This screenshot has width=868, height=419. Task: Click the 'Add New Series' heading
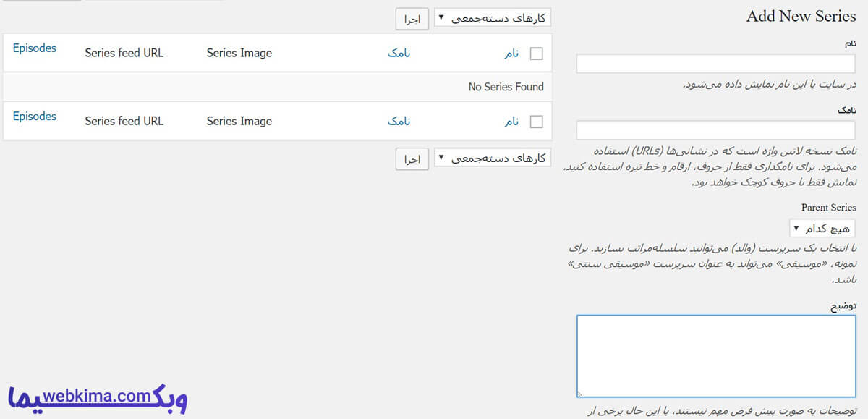pos(801,17)
